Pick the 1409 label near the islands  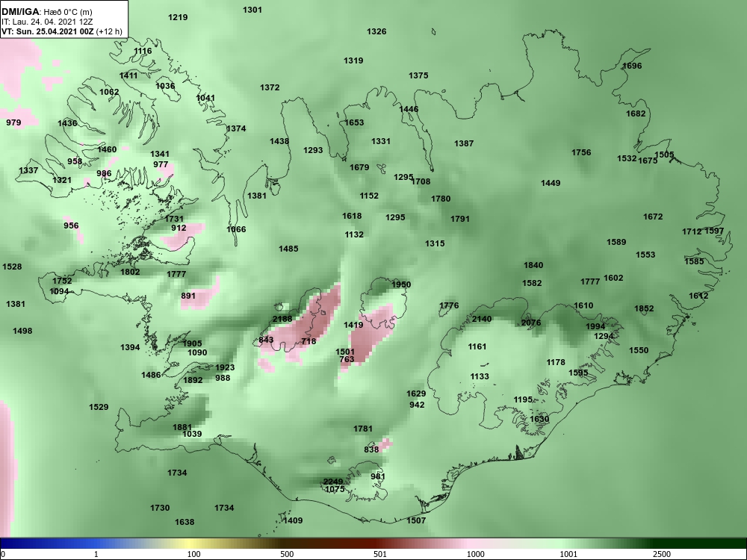click(x=293, y=520)
